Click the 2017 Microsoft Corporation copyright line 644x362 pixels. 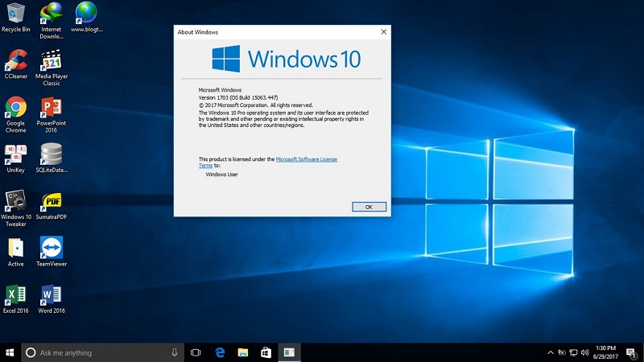tap(255, 105)
